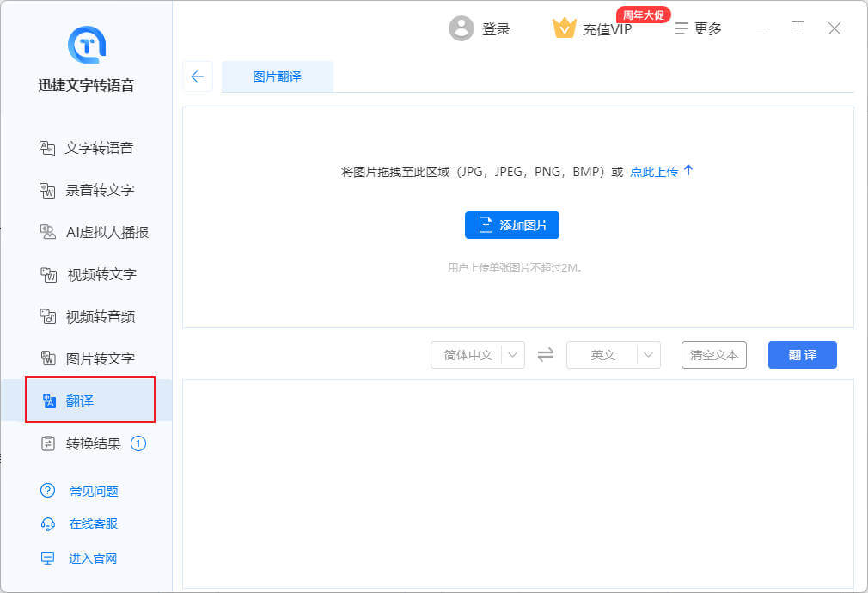Click the swap languages arrows icon
Viewport: 868px width, 593px height.
[546, 355]
